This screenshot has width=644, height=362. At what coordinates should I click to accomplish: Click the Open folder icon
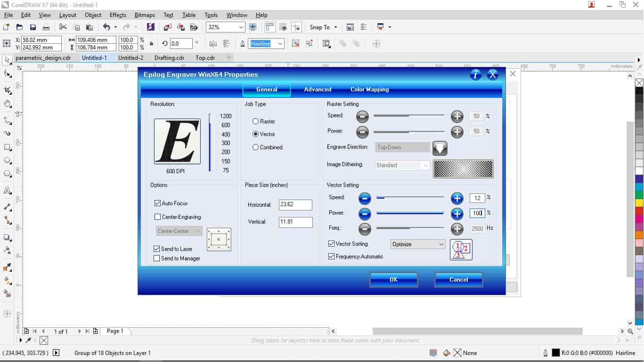coord(19,27)
